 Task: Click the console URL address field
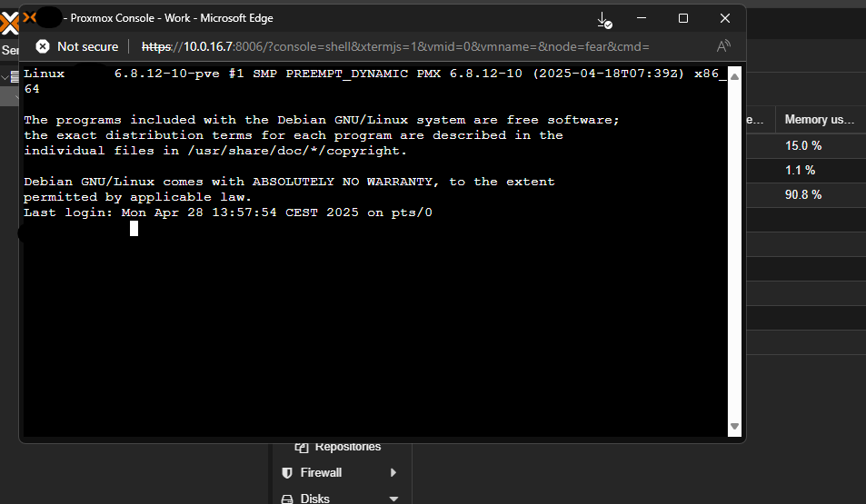point(395,46)
